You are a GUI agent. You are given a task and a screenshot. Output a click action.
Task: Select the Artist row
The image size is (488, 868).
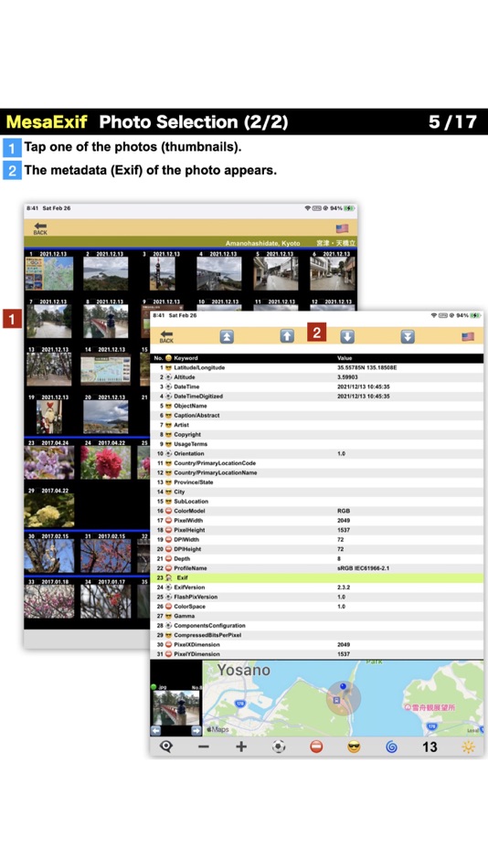(x=317, y=425)
